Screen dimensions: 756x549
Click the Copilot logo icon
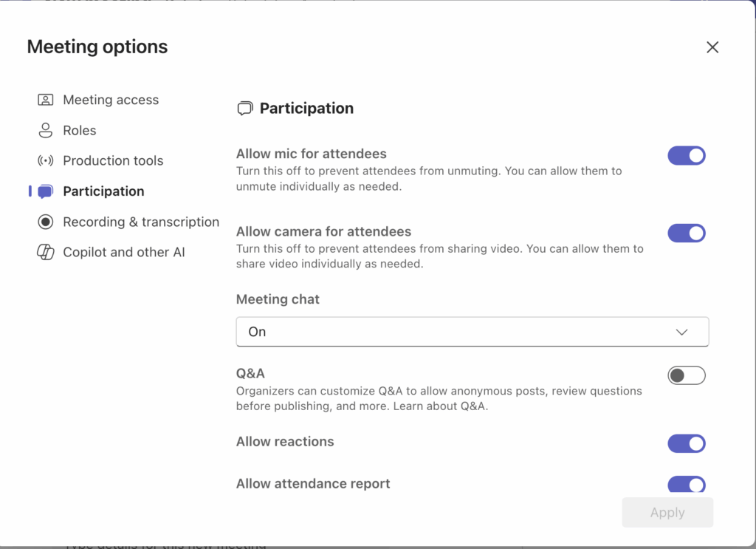coord(46,252)
